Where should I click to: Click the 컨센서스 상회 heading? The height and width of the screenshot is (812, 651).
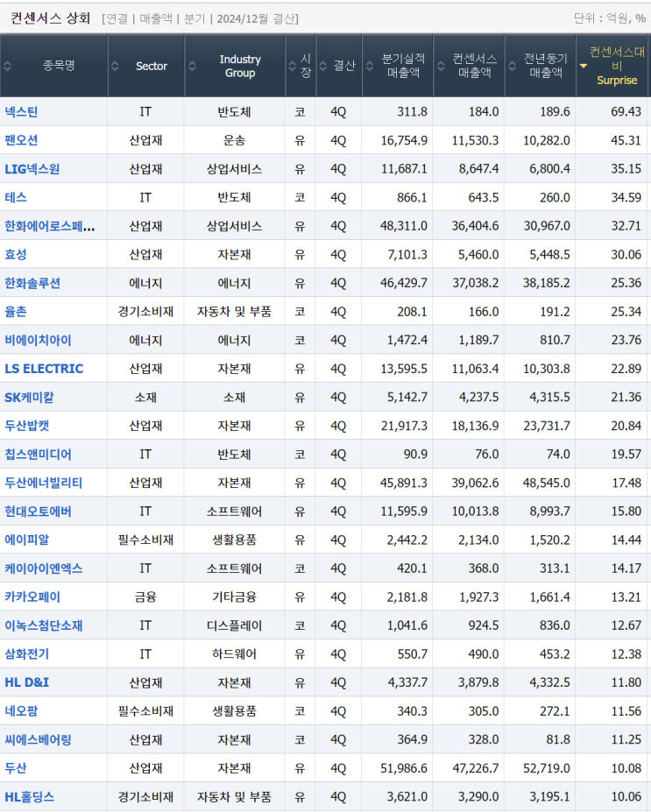click(x=51, y=18)
